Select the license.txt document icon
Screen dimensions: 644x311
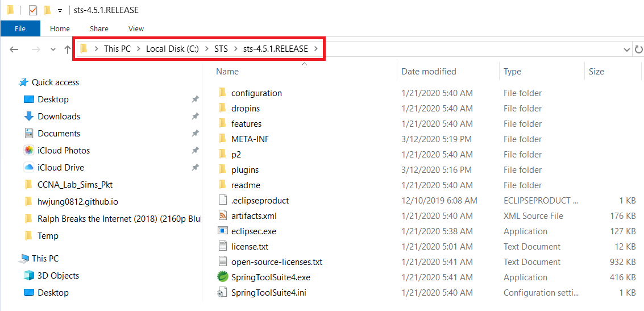coord(223,247)
